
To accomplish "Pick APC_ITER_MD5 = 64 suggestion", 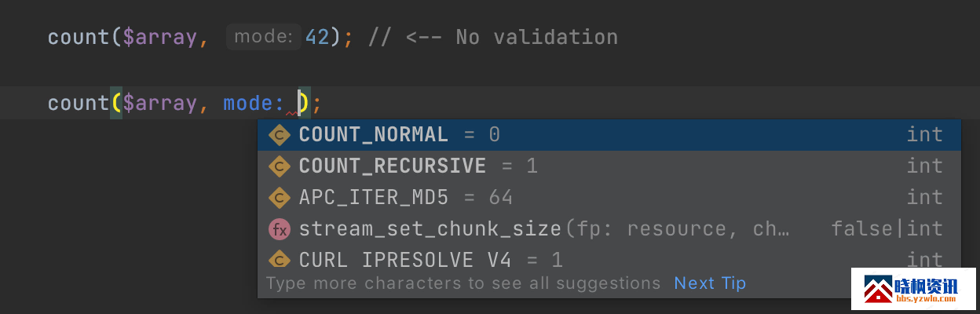I will [609, 197].
